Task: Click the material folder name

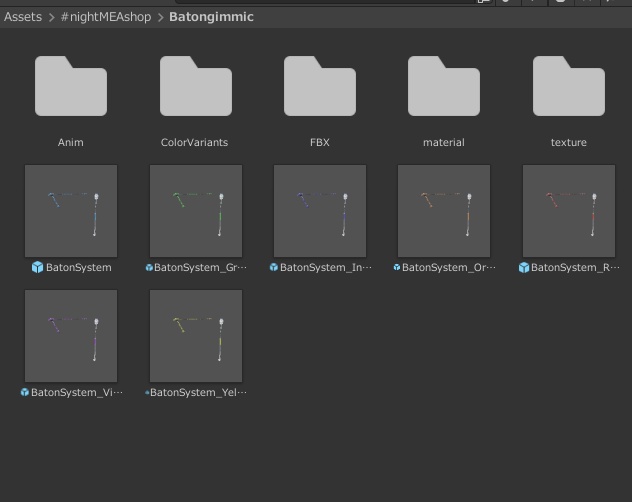Action: pyautogui.click(x=444, y=142)
